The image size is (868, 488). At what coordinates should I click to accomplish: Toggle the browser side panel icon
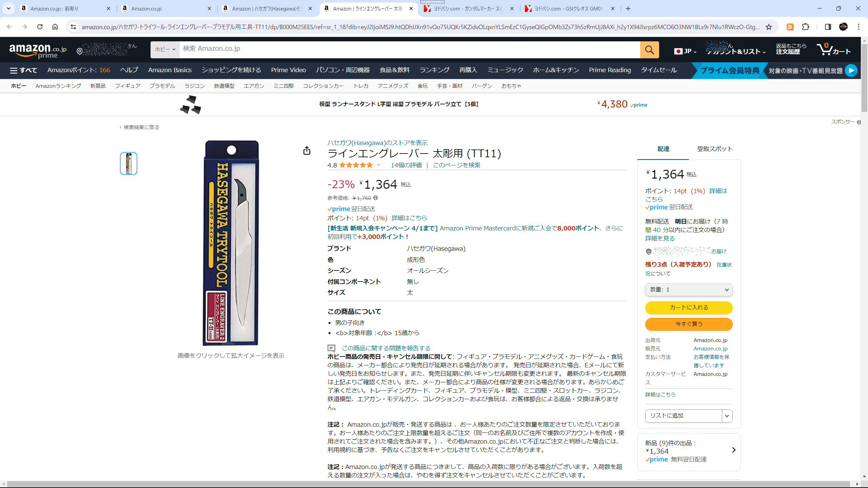click(828, 27)
